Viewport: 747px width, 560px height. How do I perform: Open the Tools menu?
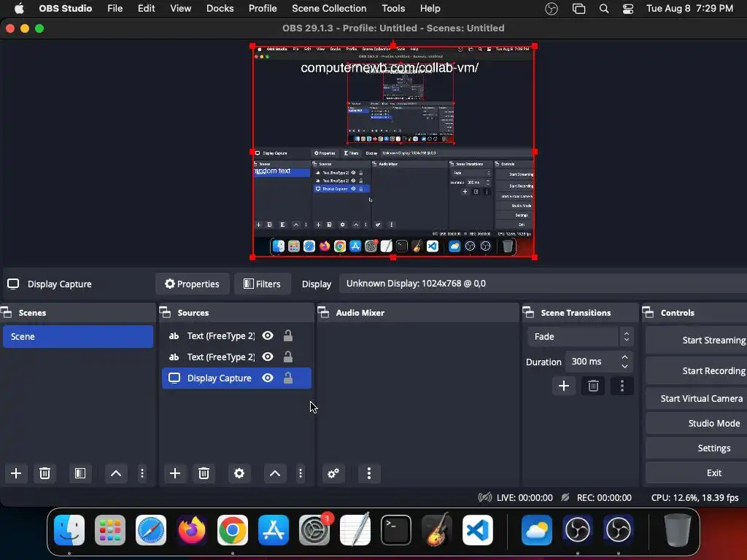pyautogui.click(x=393, y=9)
